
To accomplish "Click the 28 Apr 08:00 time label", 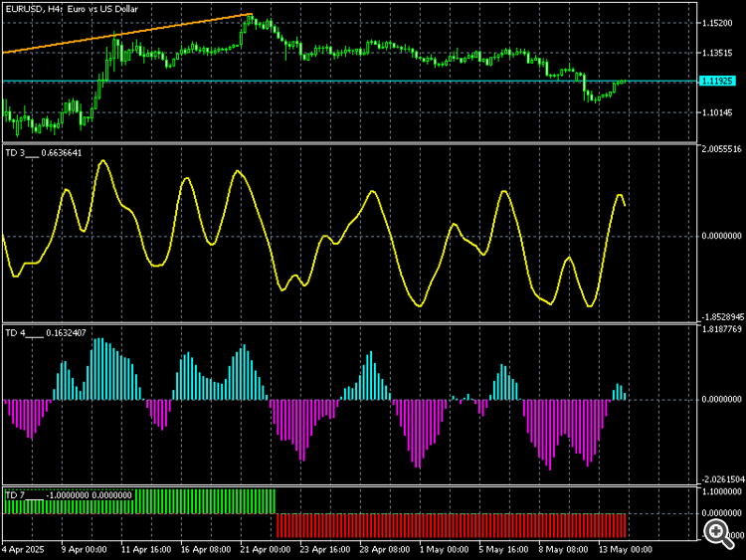I will tap(384, 549).
